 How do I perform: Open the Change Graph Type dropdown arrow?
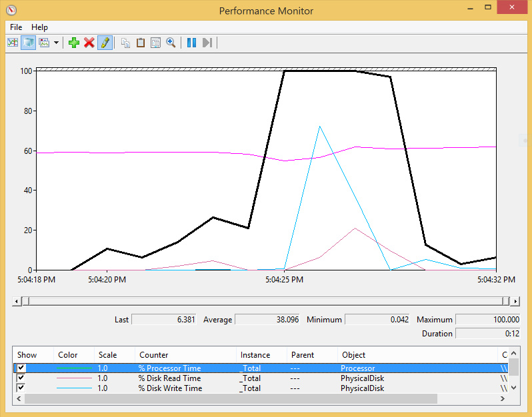pos(56,43)
